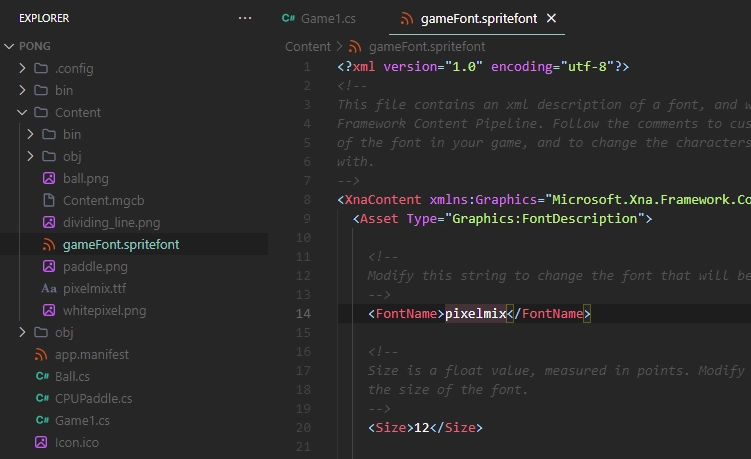Click folder icon of Content's obj
The height and width of the screenshot is (459, 751).
tap(49, 156)
